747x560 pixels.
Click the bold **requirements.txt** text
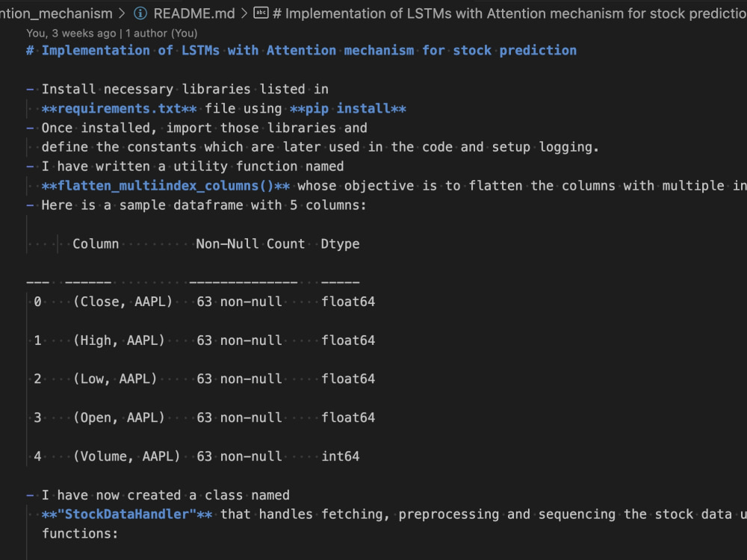point(119,108)
